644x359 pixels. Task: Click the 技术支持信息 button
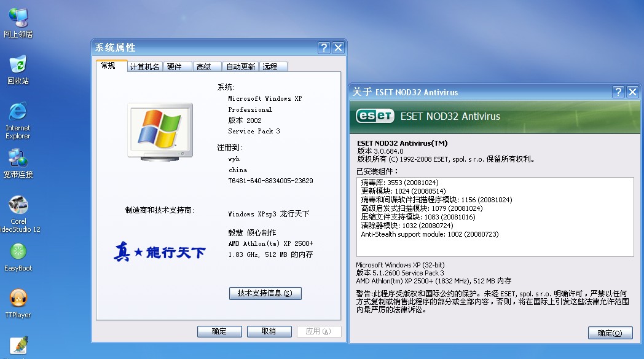click(265, 293)
